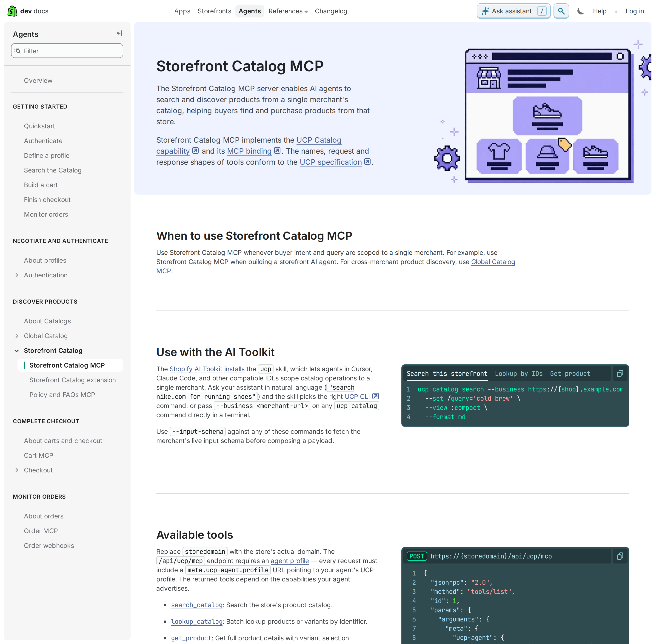This screenshot has height=644, width=662.
Task: Open Overview in sidebar
Action: [38, 80]
